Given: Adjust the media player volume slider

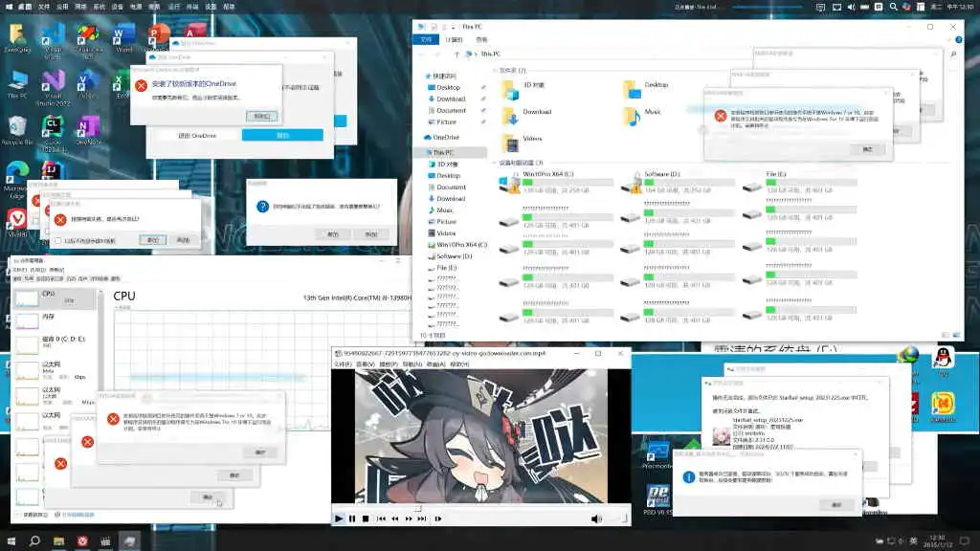Looking at the screenshot, I should (615, 518).
